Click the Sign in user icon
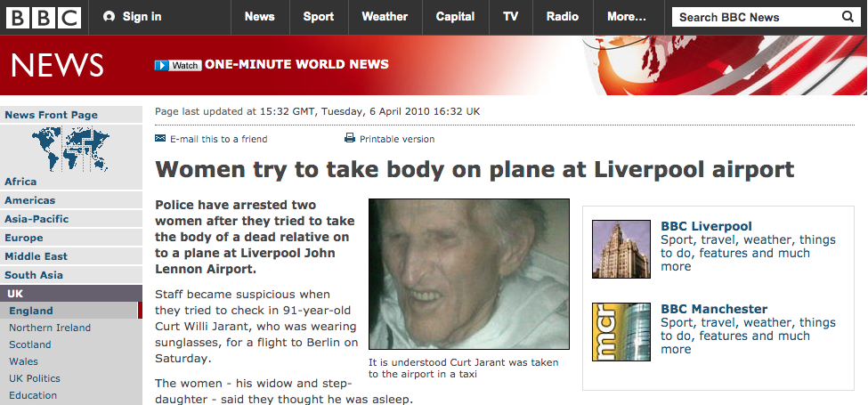 click(x=109, y=17)
